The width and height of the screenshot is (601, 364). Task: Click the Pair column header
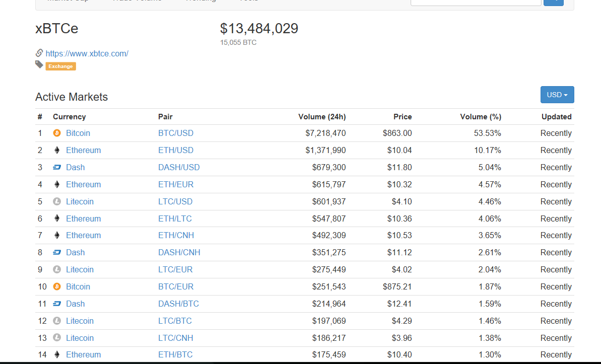click(x=165, y=117)
